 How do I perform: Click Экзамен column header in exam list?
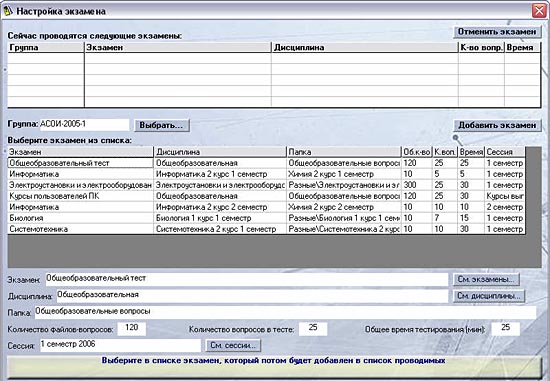tap(80, 152)
